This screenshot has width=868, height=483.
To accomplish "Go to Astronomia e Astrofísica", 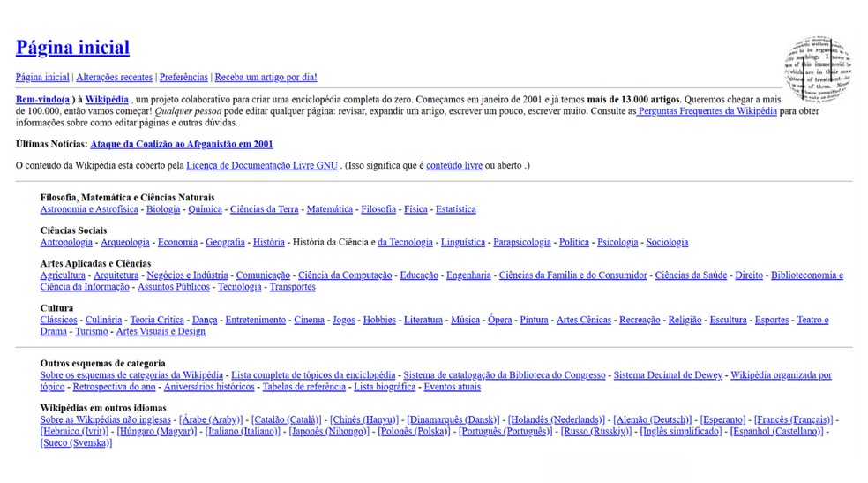I will (89, 208).
